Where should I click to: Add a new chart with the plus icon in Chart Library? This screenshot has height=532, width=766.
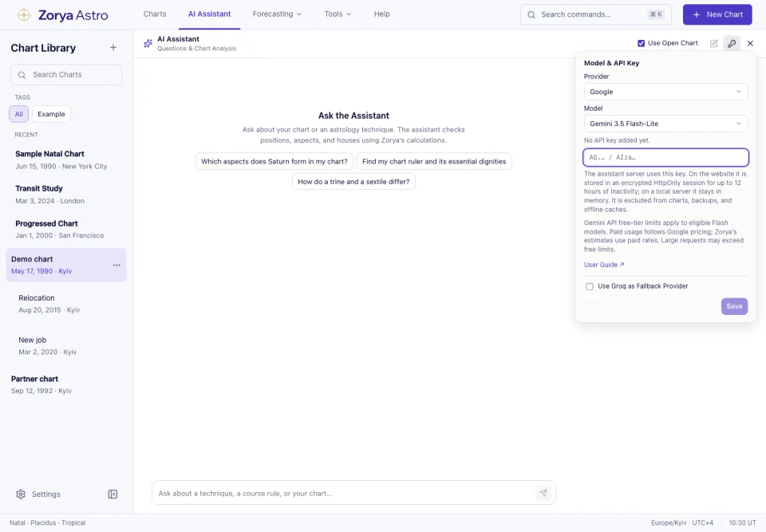113,47
